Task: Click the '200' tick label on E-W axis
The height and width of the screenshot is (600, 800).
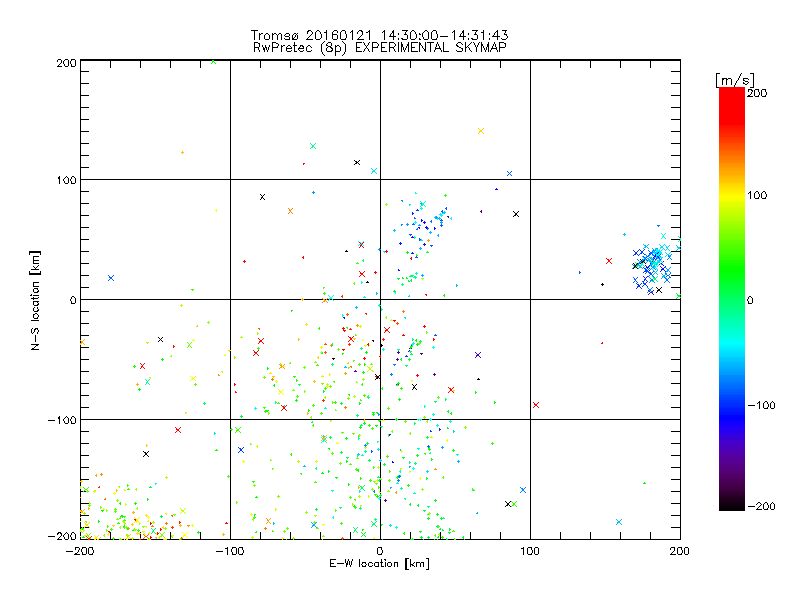Action: [680, 551]
